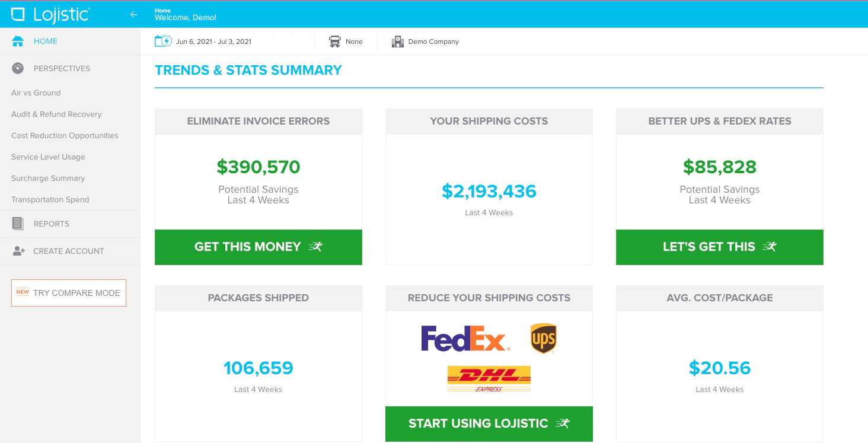Switch to the Surcharge Summary section
Screen dimensions: 868x443
pyautogui.click(x=47, y=178)
